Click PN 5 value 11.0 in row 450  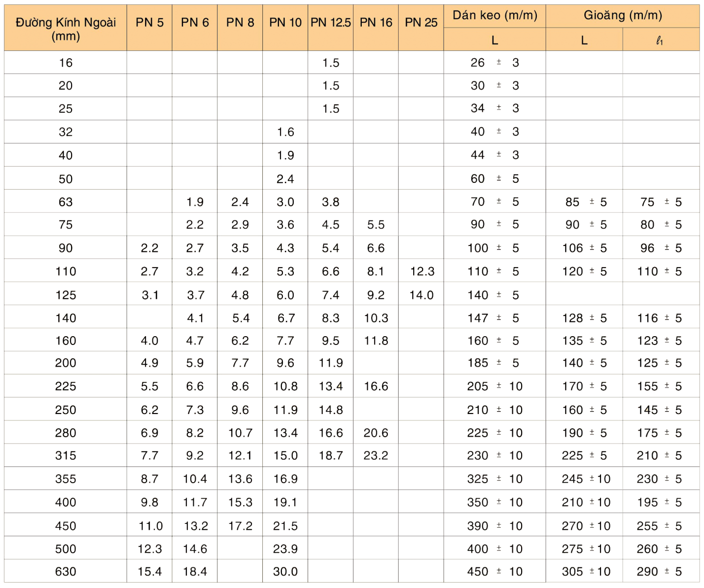point(151,526)
